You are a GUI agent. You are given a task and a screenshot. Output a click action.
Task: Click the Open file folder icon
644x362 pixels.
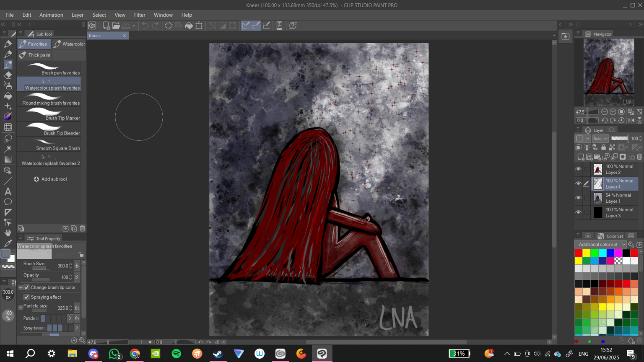tap(116, 26)
